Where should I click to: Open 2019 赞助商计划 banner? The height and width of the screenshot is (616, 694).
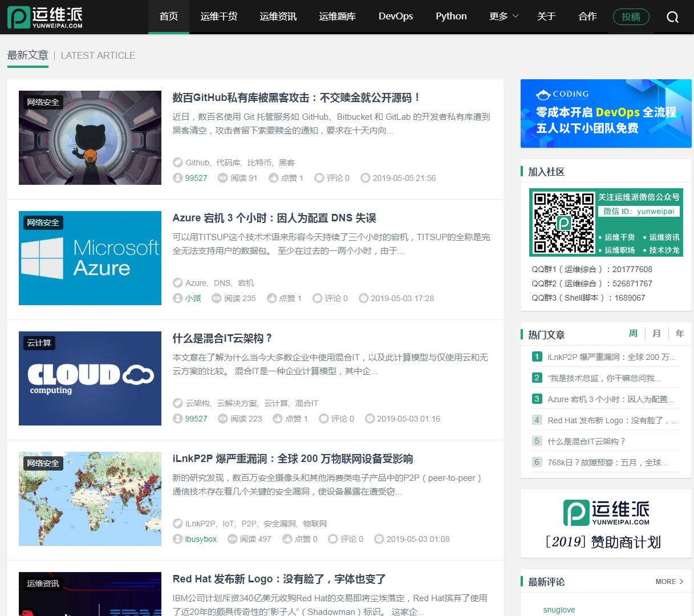click(x=606, y=523)
